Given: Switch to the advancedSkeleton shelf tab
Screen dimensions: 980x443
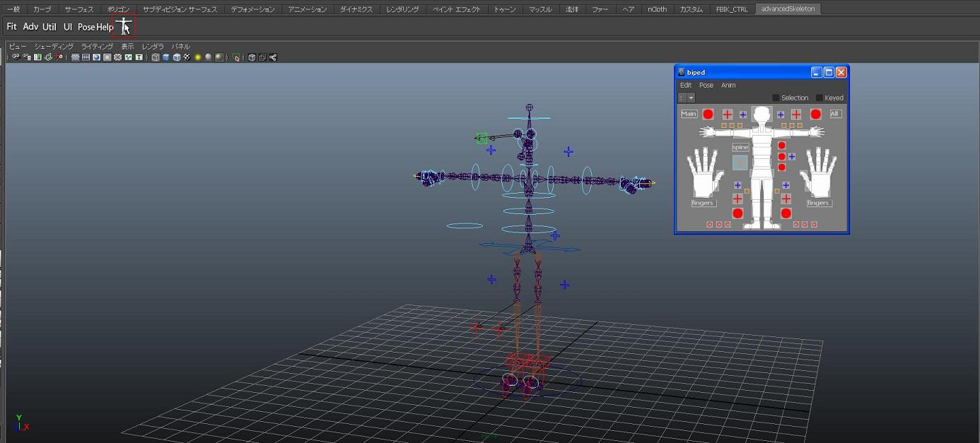Looking at the screenshot, I should 788,9.
